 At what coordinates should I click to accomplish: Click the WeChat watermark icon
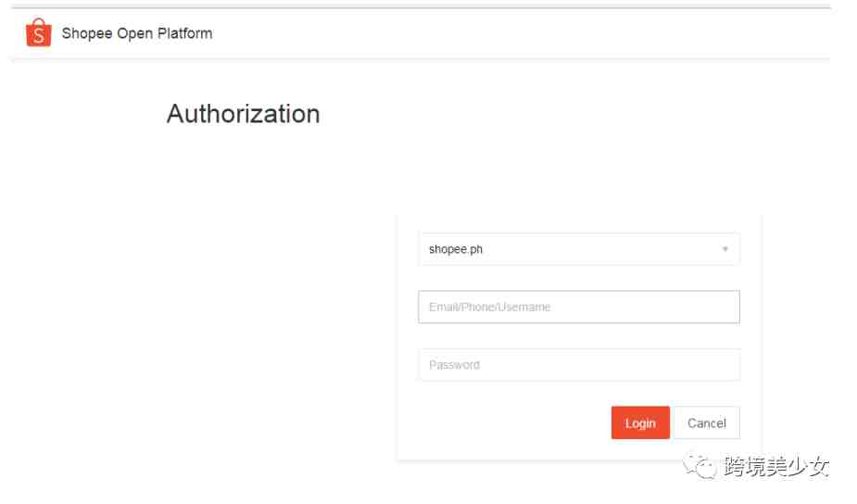click(x=699, y=466)
